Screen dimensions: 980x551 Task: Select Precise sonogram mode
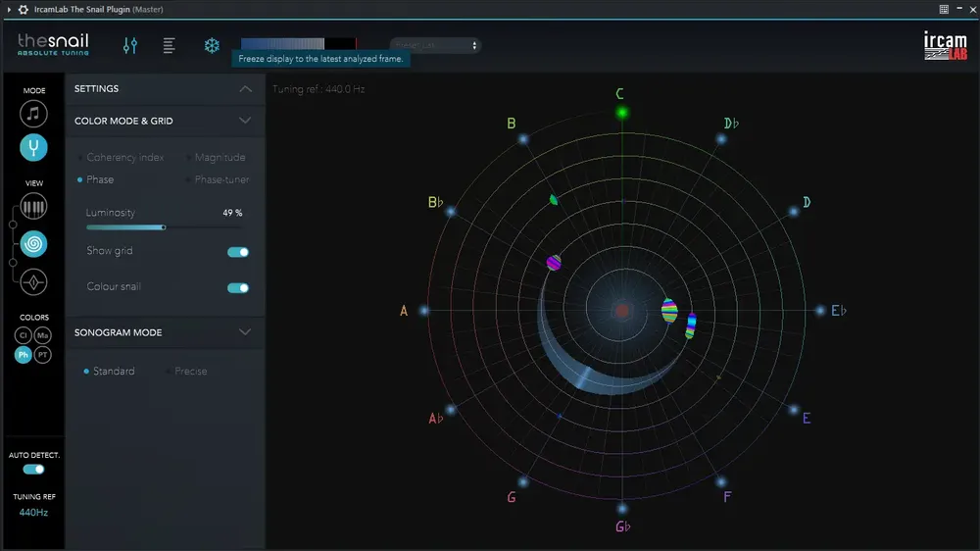[x=187, y=371]
